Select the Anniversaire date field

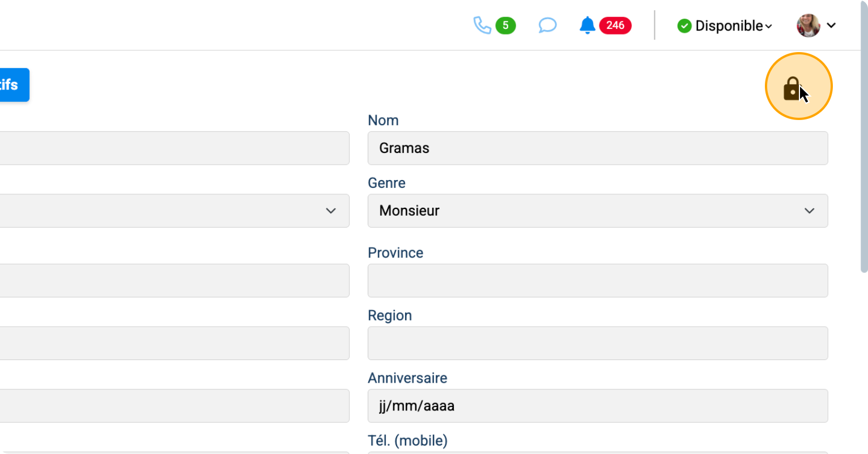(x=597, y=406)
